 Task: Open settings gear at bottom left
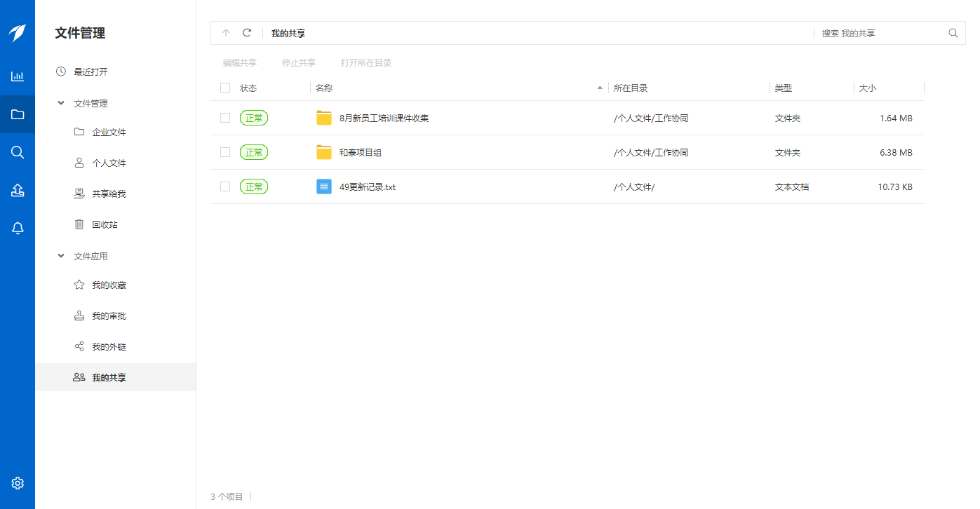pos(18,483)
